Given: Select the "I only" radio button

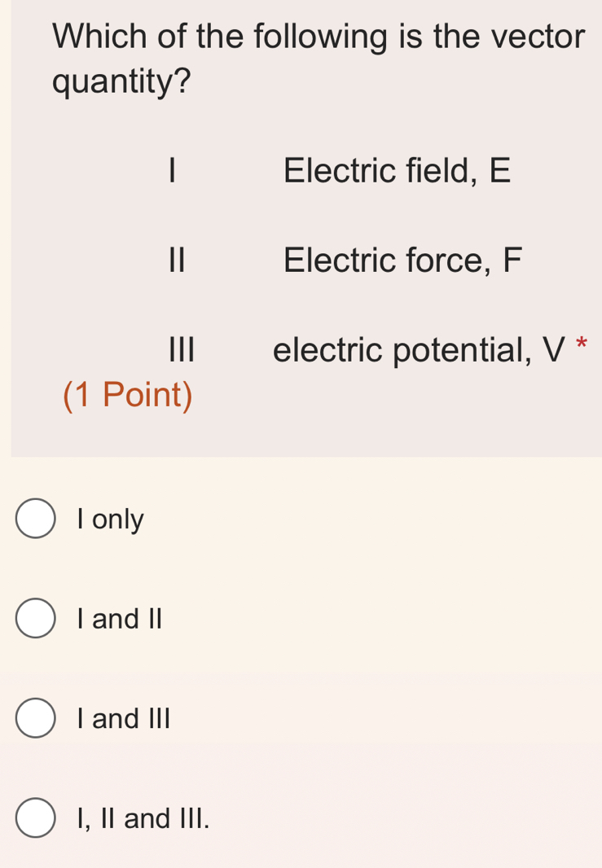Looking at the screenshot, I should tap(35, 519).
